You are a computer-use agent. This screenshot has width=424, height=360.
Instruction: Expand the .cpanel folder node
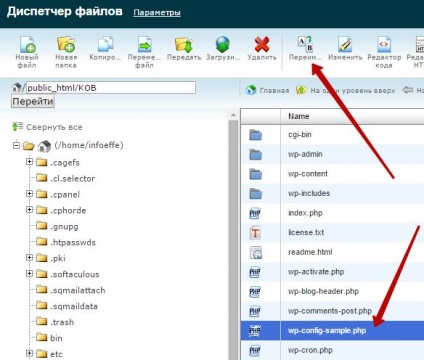(x=29, y=194)
